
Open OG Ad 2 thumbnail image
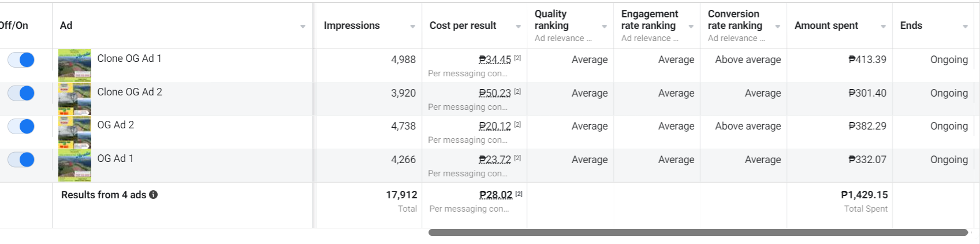(74, 132)
